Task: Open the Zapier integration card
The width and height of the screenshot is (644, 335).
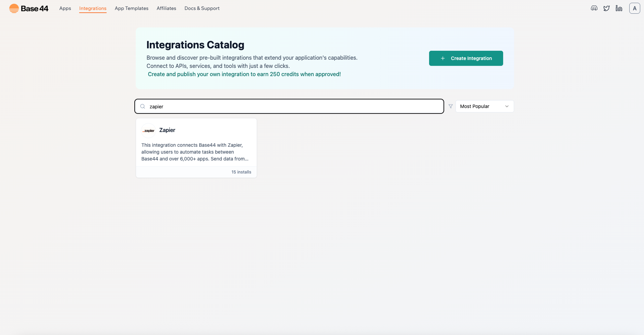Action: [196, 147]
